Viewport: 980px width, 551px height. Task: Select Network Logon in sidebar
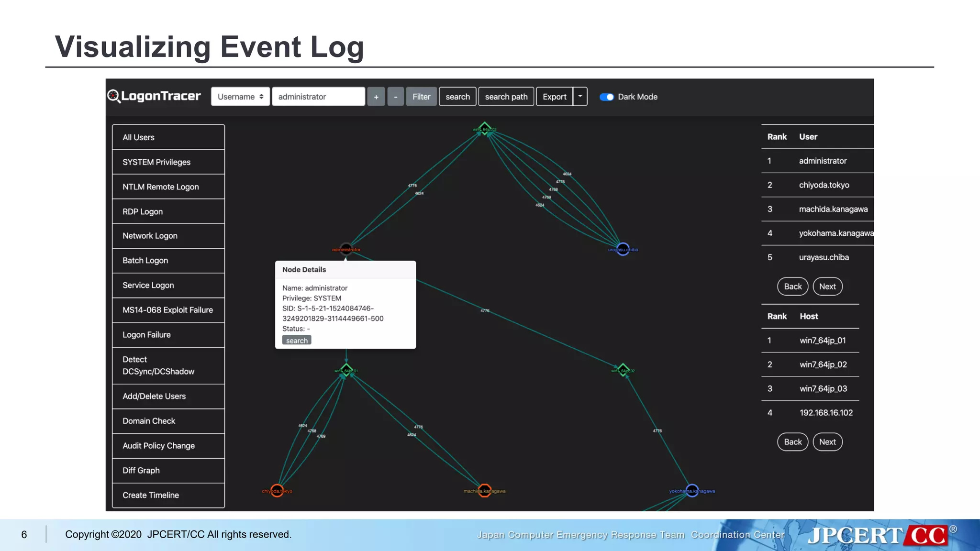(x=168, y=236)
